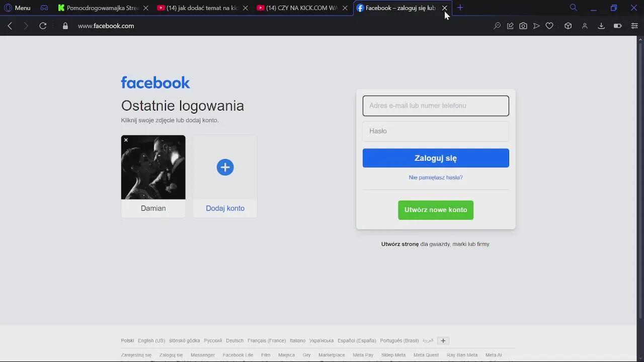
Task: Open the Ray-Ban Meta footer link
Action: click(462, 355)
